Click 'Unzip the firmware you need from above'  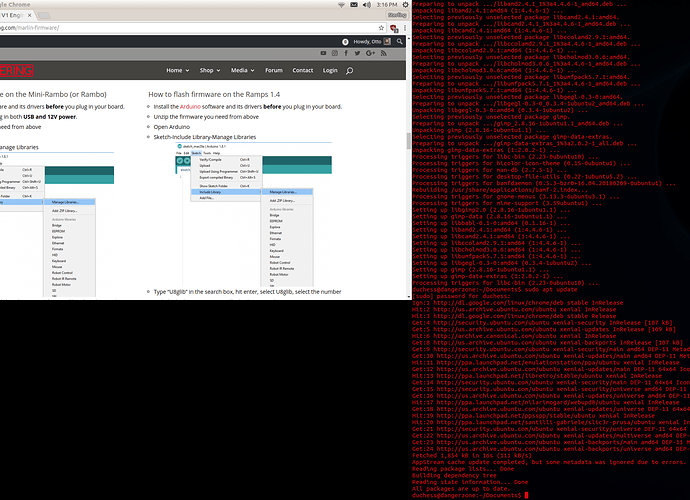(206, 117)
